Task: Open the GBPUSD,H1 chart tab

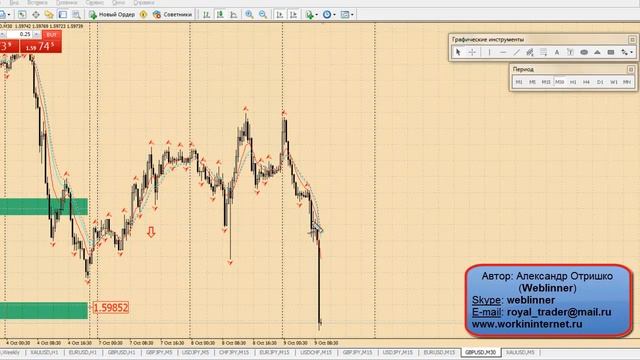Action: pos(121,352)
